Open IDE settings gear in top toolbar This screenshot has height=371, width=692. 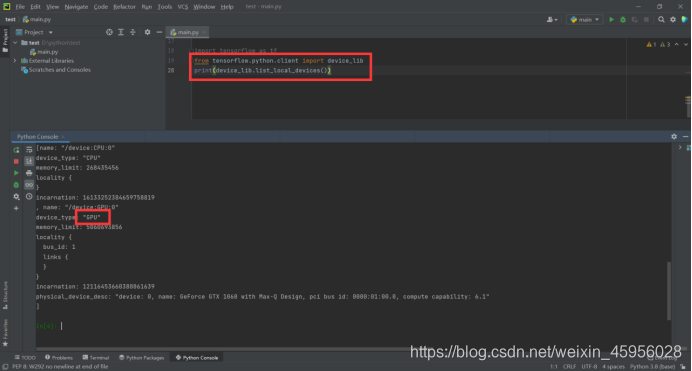(673, 19)
